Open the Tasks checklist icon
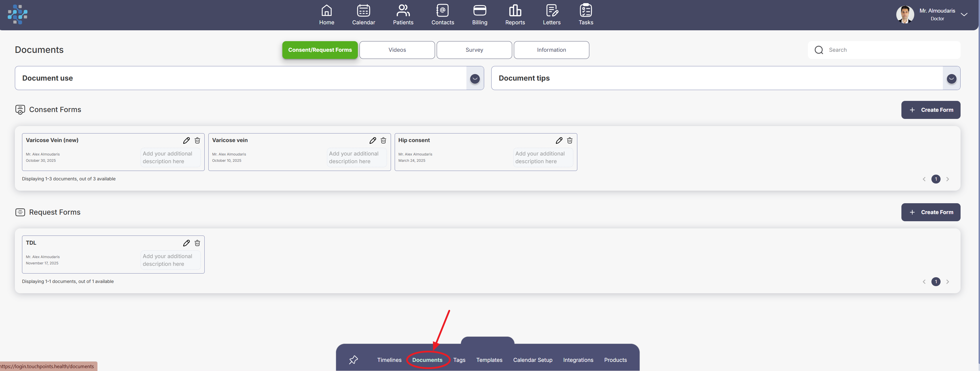Image resolution: width=980 pixels, height=371 pixels. (586, 11)
